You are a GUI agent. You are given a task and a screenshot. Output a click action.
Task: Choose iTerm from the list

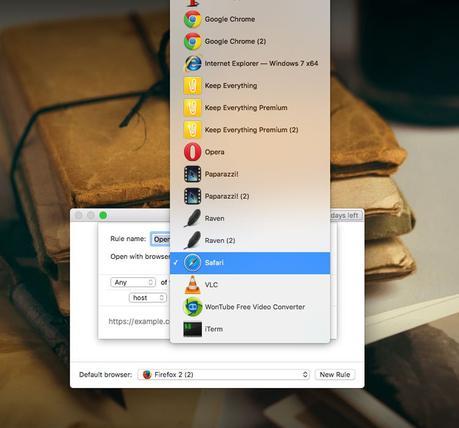[250, 329]
